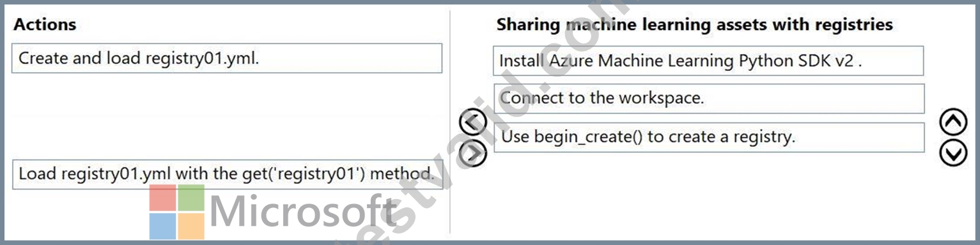Viewport: 980px width, 245px height.
Task: Click the move-down arrow icon
Action: (x=953, y=153)
